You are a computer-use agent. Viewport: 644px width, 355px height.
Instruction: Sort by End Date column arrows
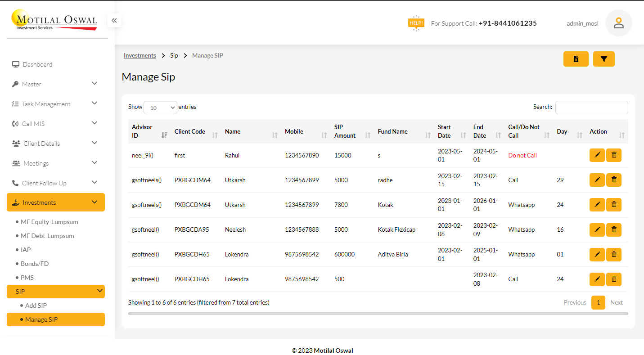[498, 135]
